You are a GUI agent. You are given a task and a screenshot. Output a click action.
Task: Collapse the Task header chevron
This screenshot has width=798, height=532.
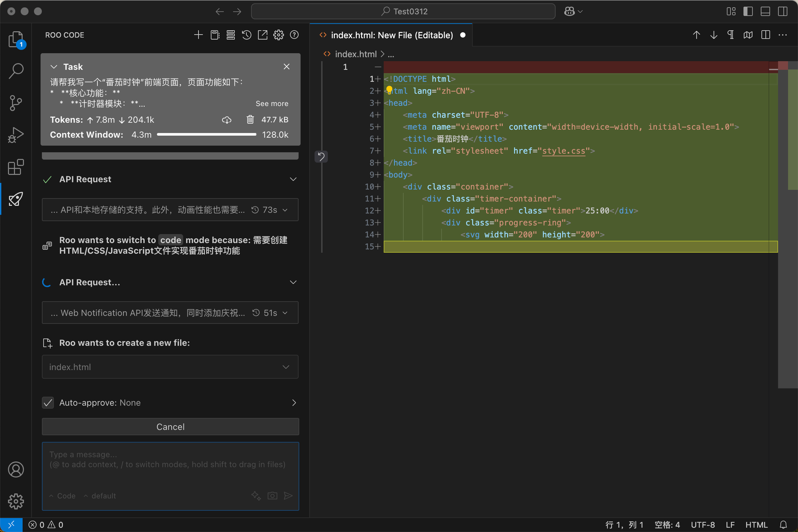point(54,67)
